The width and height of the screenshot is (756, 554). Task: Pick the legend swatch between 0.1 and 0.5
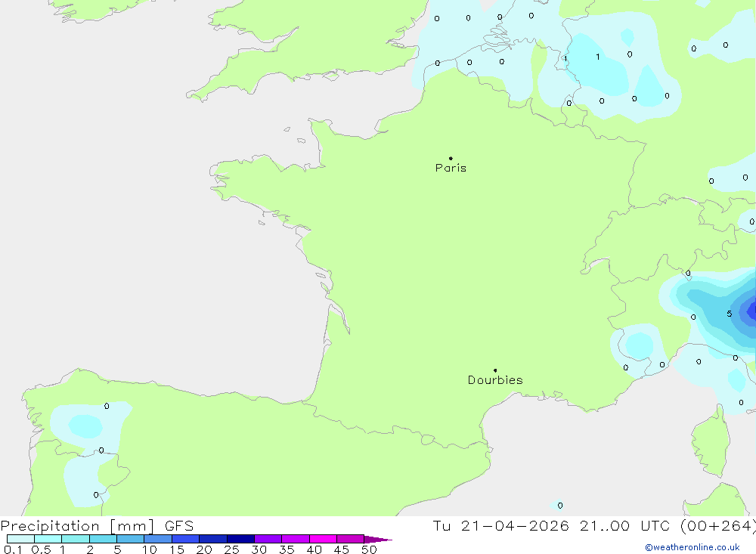20,539
